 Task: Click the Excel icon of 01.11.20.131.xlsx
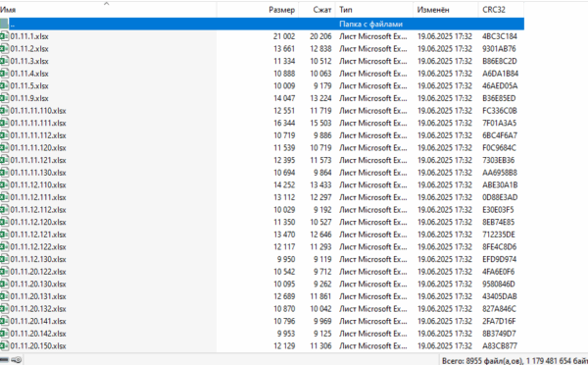[4, 296]
